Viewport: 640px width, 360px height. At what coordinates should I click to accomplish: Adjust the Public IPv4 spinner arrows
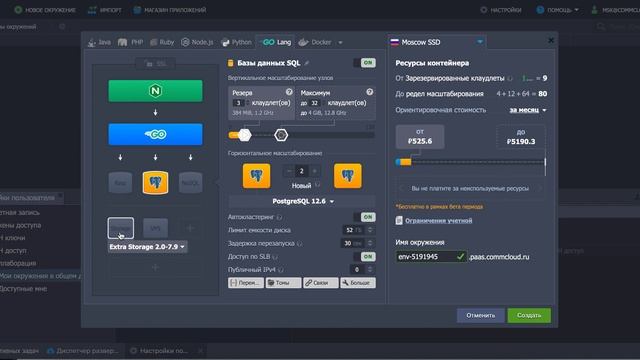[x=370, y=269]
